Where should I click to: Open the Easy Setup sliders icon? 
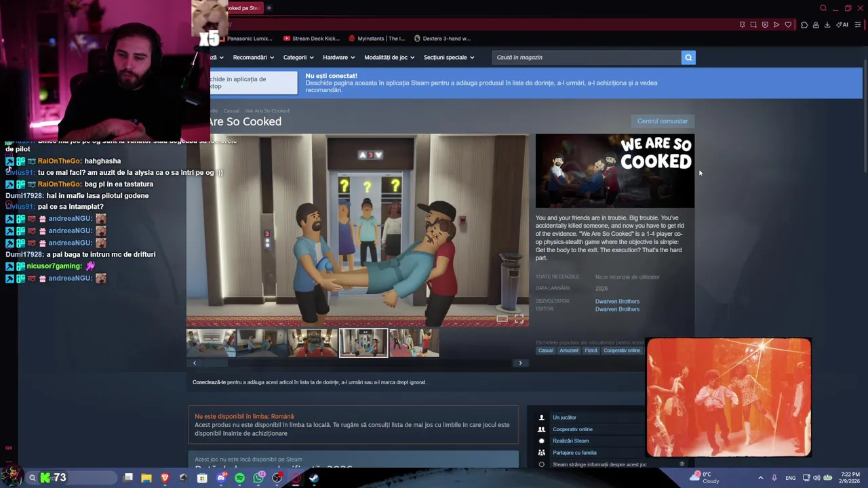[858, 25]
